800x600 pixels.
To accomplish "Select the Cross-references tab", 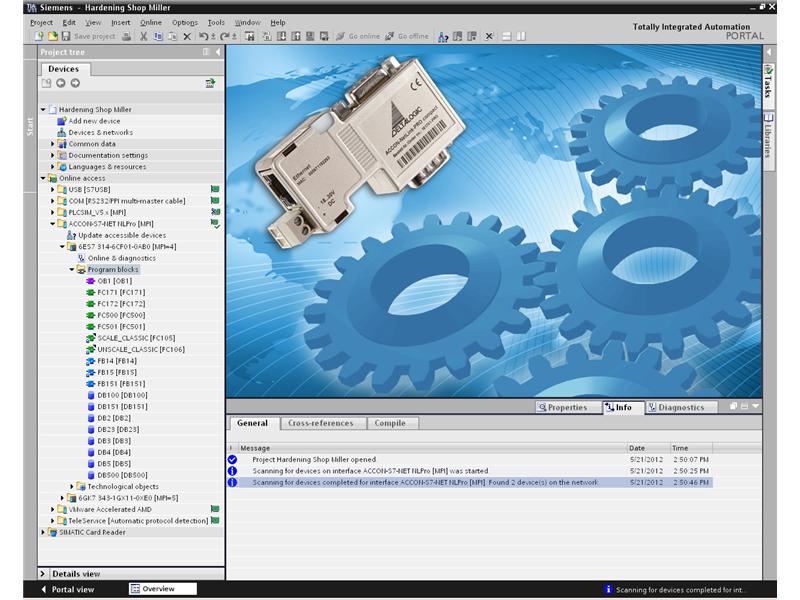I will (x=320, y=423).
